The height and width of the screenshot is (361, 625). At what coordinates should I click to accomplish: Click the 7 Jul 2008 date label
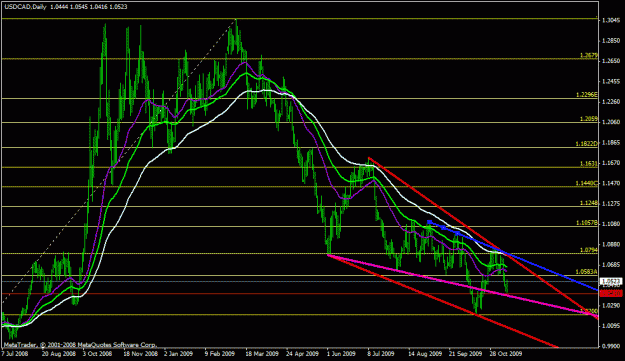pos(15,353)
